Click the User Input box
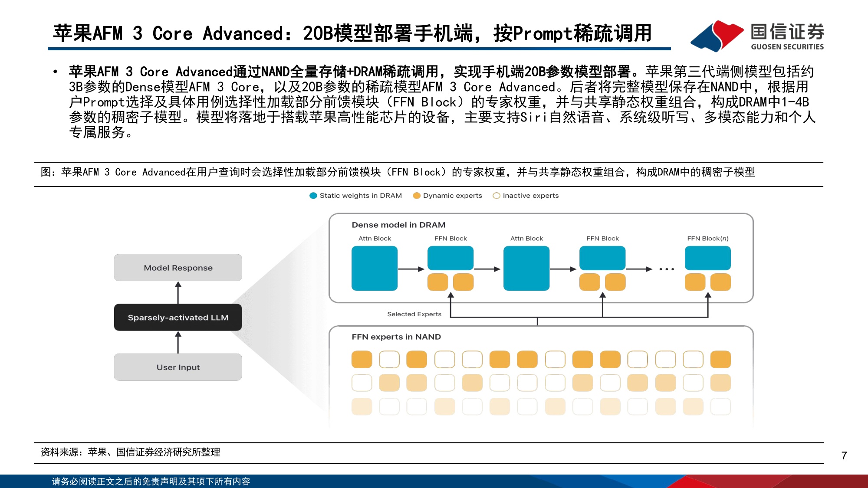868x488 pixels. [x=178, y=367]
